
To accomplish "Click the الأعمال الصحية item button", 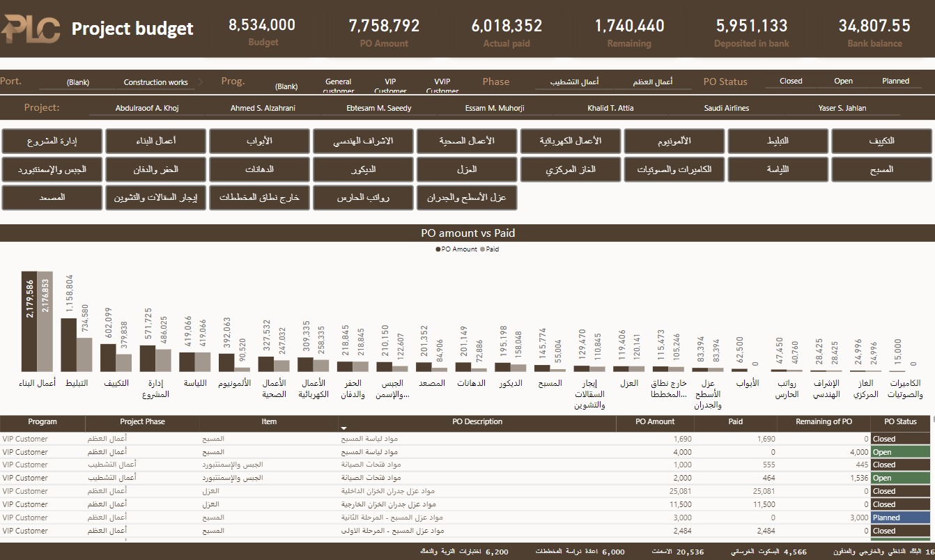I will pos(467,141).
